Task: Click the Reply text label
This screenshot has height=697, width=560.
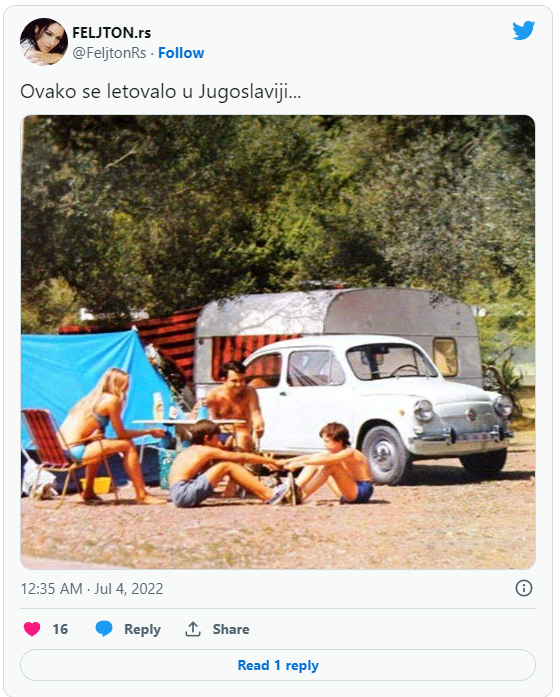Action: pos(142,629)
